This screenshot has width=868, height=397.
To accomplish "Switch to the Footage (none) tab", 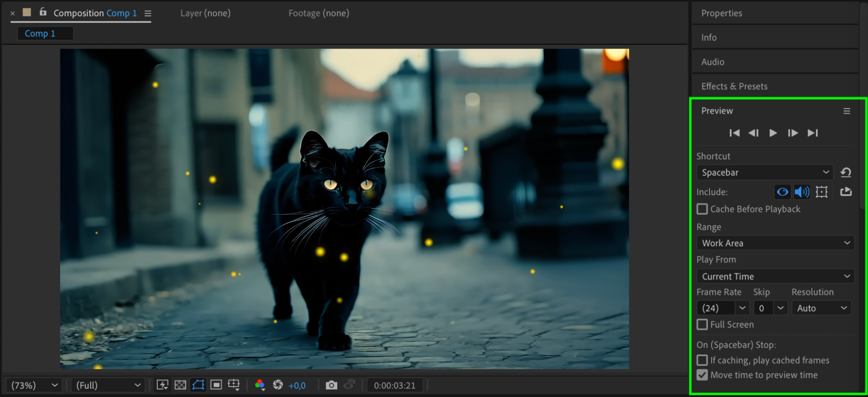I will (319, 13).
